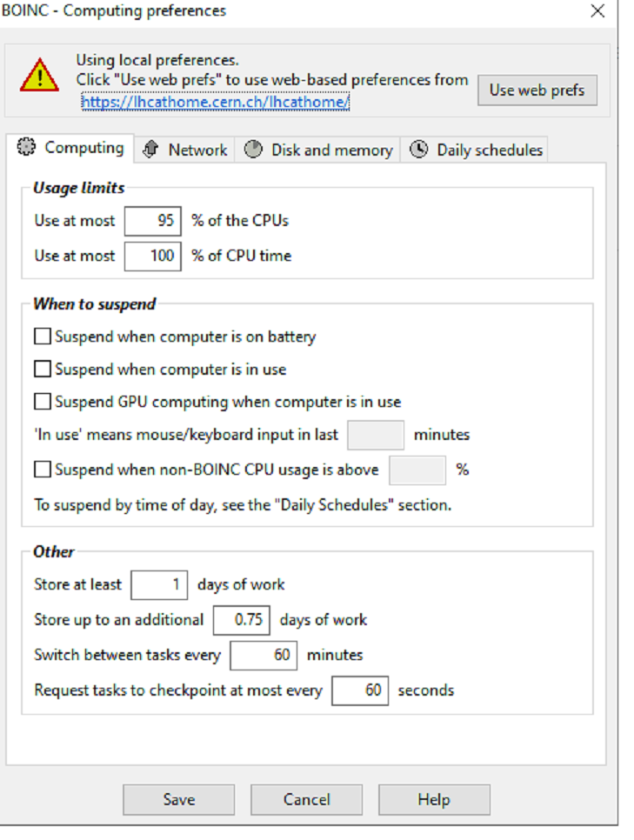Screen dimensions: 634x840
Task: Cancel the preferences dialog
Action: (306, 799)
